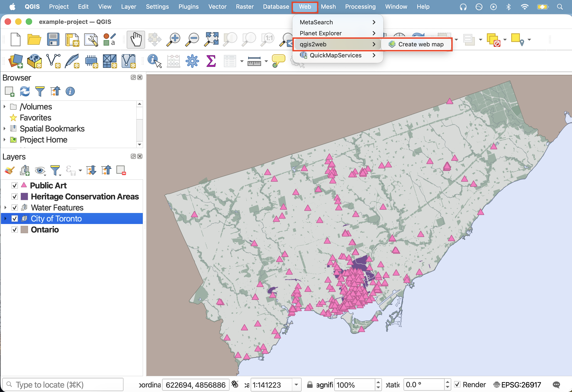This screenshot has height=392, width=572.
Task: Toggle visibility of Heritage Conservation Areas
Action: pos(15,197)
